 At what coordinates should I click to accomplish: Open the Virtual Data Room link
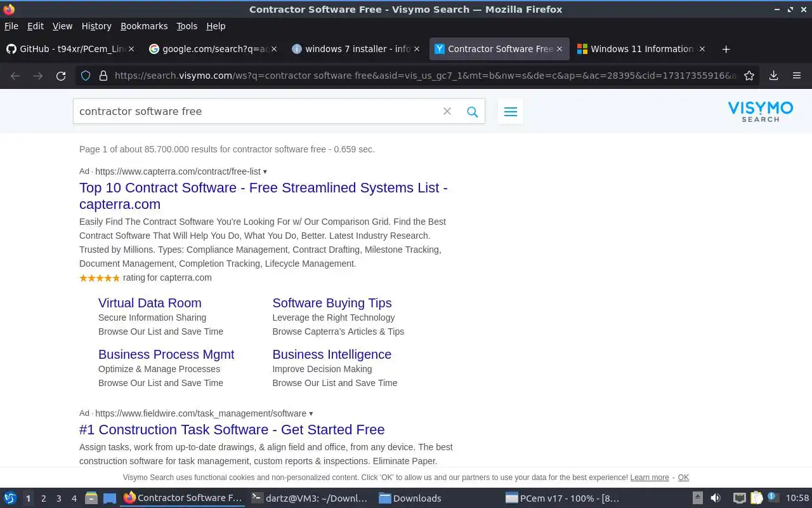coord(150,303)
